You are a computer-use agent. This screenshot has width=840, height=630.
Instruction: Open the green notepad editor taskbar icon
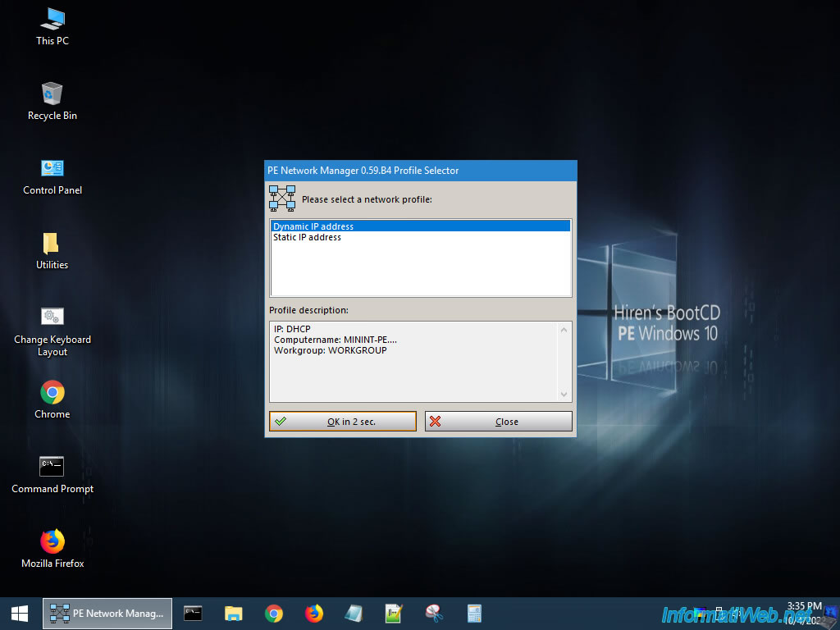click(394, 614)
